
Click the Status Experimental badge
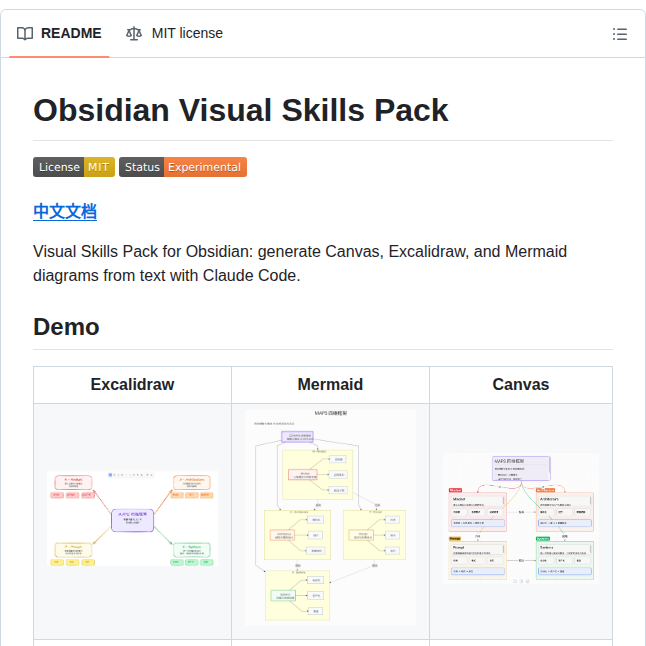183,167
